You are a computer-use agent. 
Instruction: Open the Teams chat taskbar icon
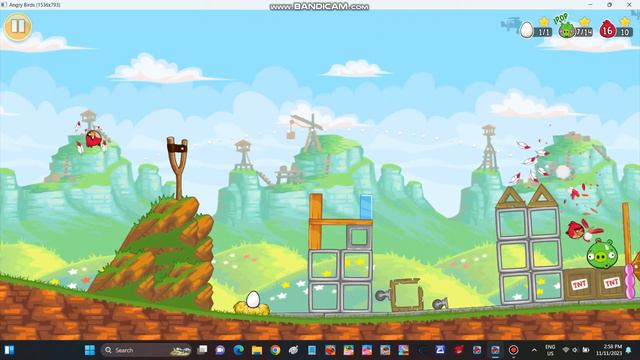click(220, 350)
